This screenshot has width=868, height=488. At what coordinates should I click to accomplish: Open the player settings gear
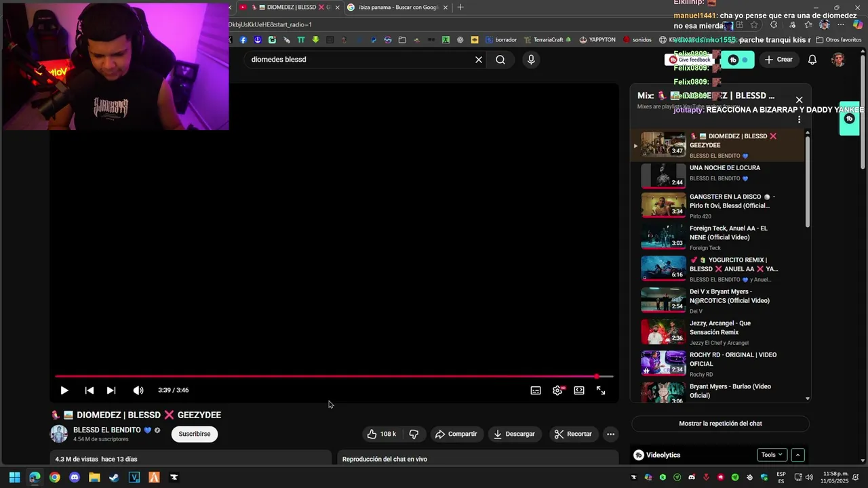[x=557, y=390]
